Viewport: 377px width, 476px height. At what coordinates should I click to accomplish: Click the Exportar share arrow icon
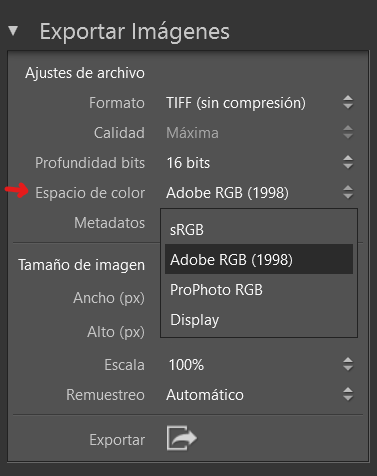182,438
